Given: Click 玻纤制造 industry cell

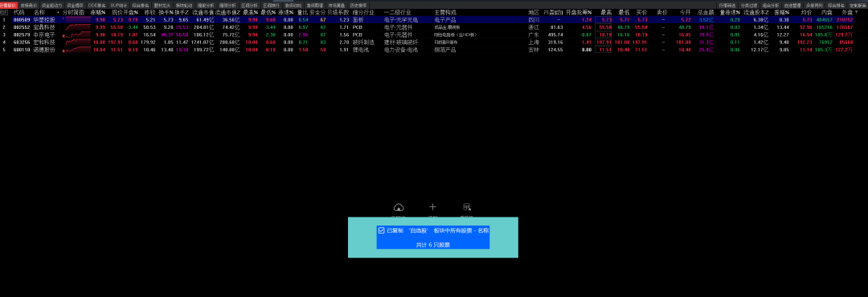Looking at the screenshot, I should pos(363,42).
